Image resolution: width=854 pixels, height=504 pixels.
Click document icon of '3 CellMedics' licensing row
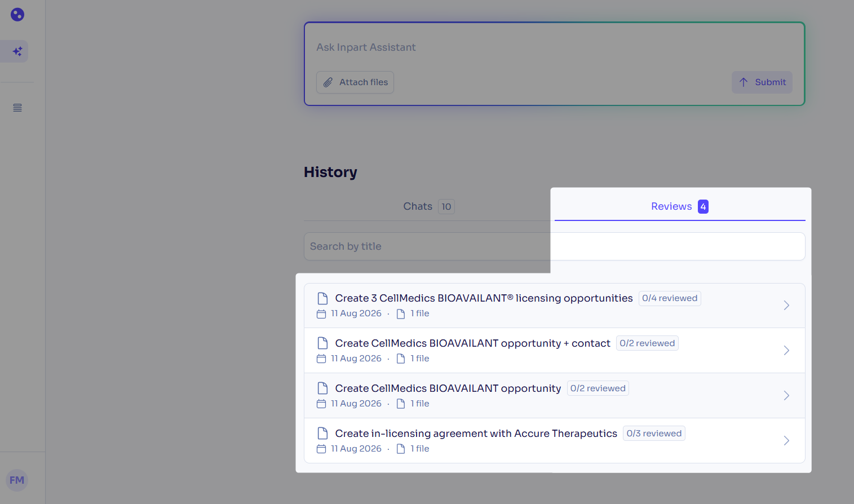[322, 298]
